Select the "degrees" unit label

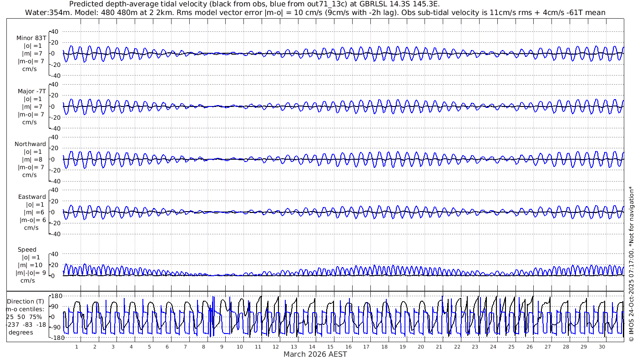[20, 332]
